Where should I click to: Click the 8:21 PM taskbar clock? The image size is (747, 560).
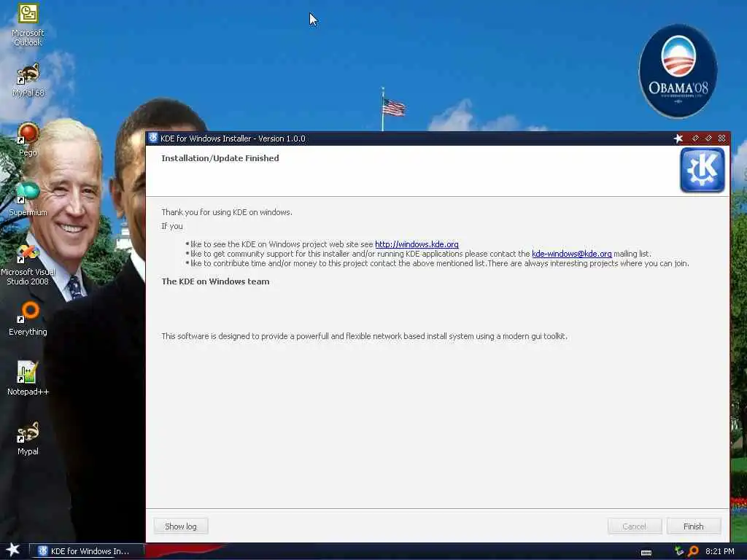719,551
